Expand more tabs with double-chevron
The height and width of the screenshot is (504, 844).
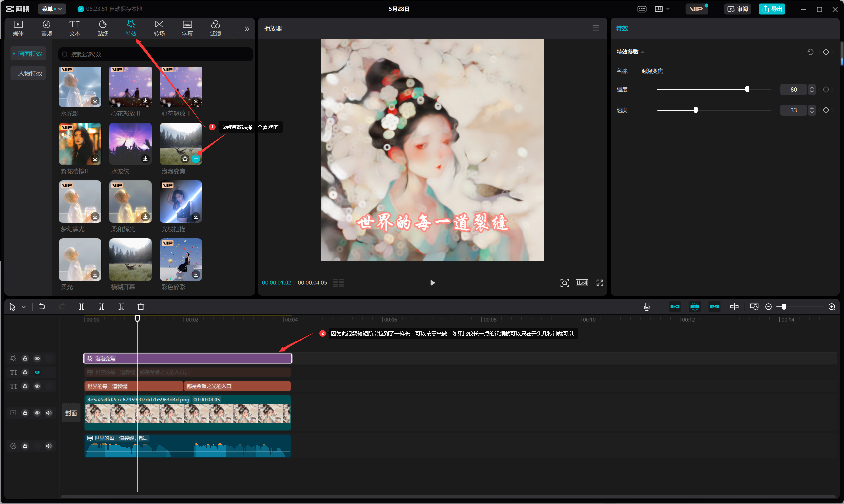click(x=247, y=29)
